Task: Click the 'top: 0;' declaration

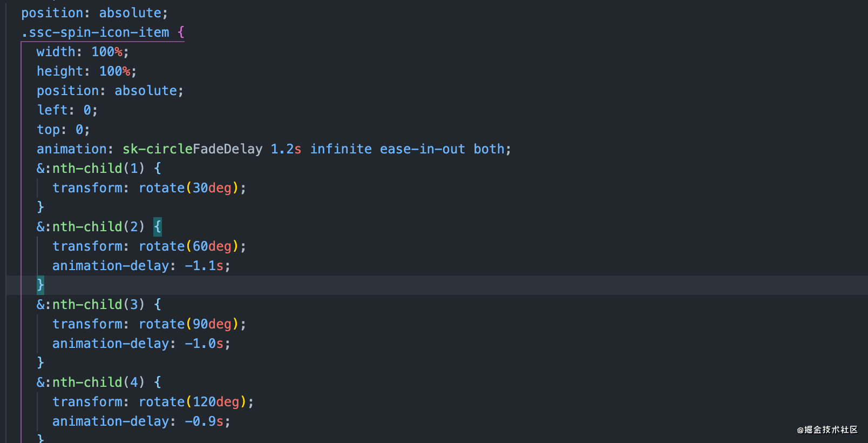Action: pyautogui.click(x=63, y=130)
